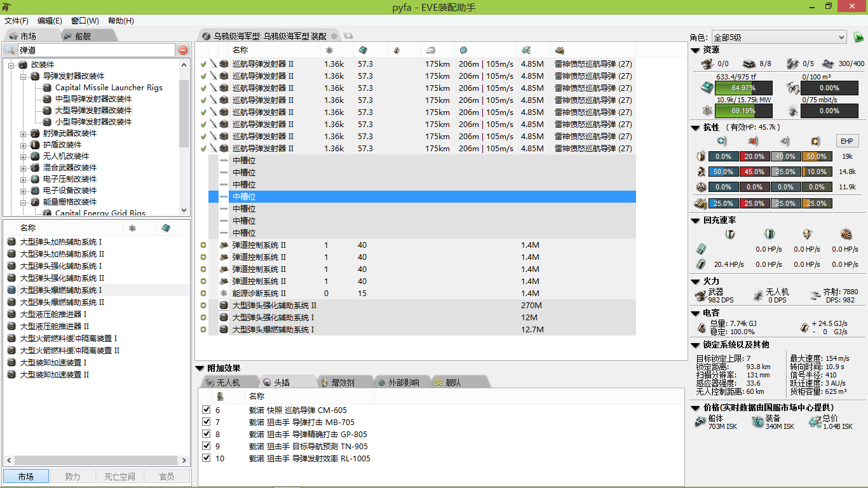Close the 乌鸦级海军型 fitting tab
Viewport: 868px width, 488px height.
point(334,36)
